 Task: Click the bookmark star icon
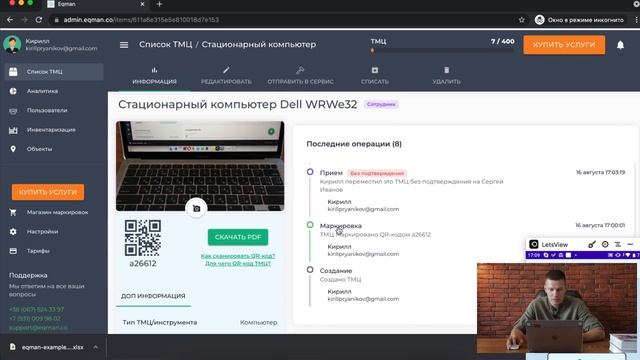pyautogui.click(x=521, y=20)
